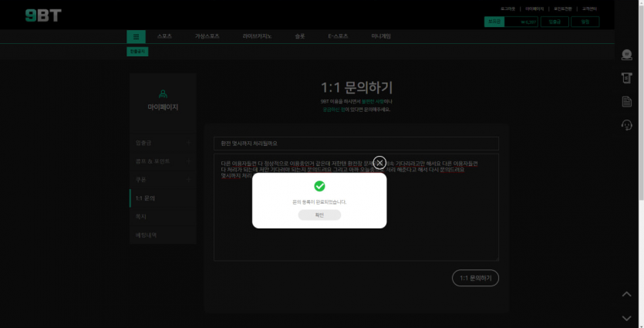Screen dimensions: 644x328
Task: Click the withdrawal ATM icon in right sidebar
Action: tap(627, 78)
